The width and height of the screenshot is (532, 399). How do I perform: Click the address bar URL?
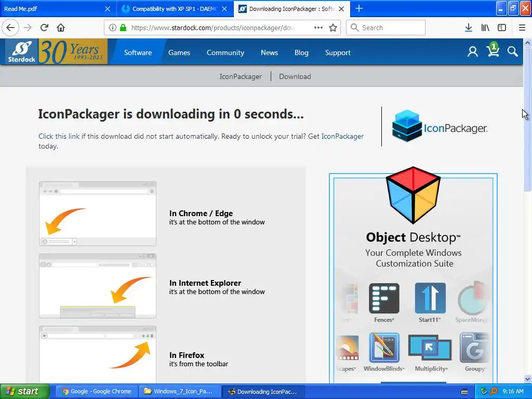[x=212, y=28]
